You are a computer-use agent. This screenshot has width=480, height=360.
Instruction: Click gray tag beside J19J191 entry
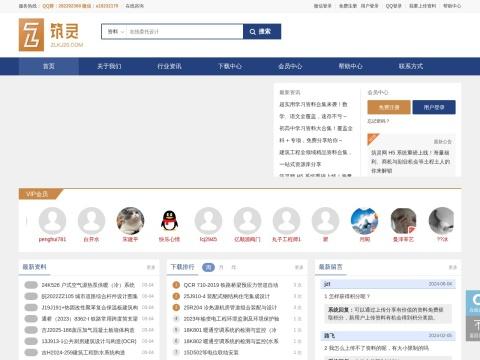point(31,307)
